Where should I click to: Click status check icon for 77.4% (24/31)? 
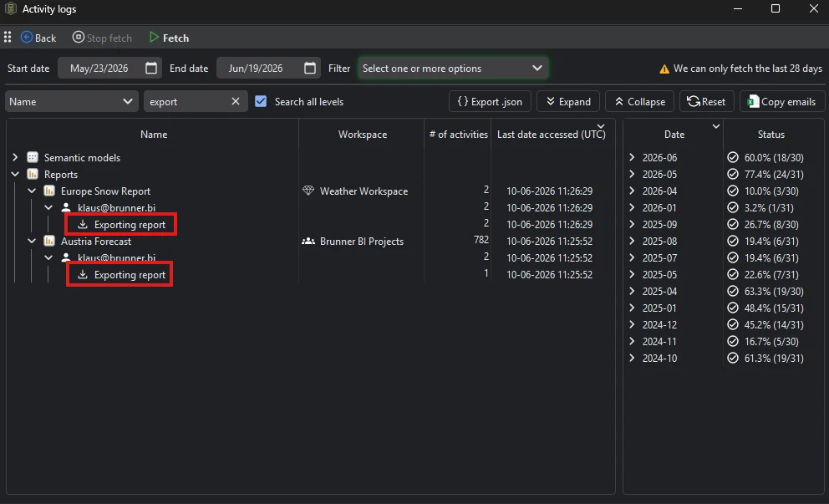733,174
